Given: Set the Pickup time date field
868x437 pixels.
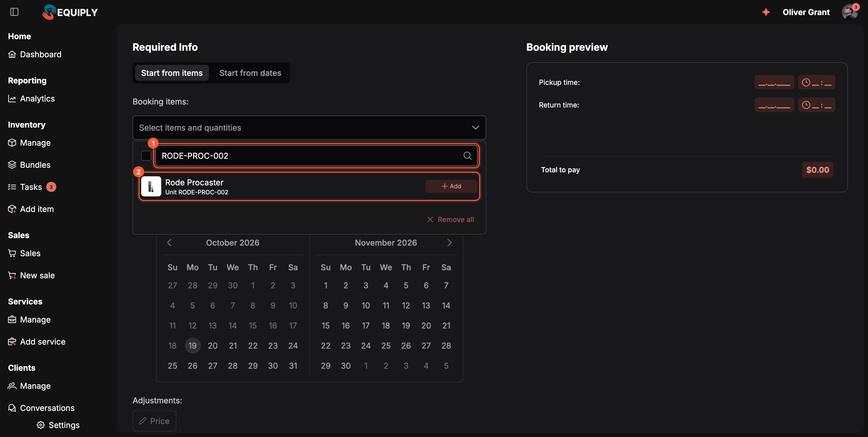Looking at the screenshot, I should click(x=774, y=82).
